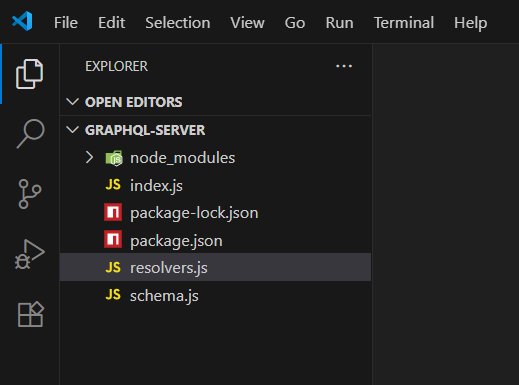
Task: Open Explorer more actions ellipsis
Action: (344, 66)
